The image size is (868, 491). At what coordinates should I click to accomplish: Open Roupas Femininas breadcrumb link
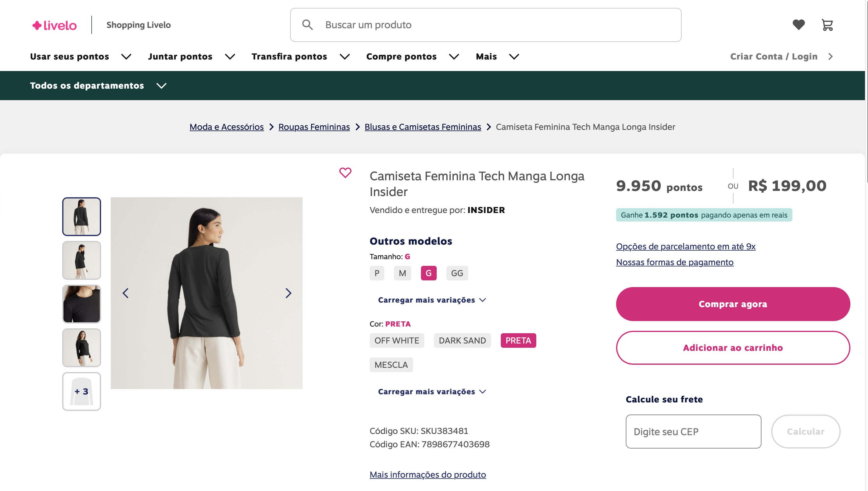pyautogui.click(x=314, y=127)
